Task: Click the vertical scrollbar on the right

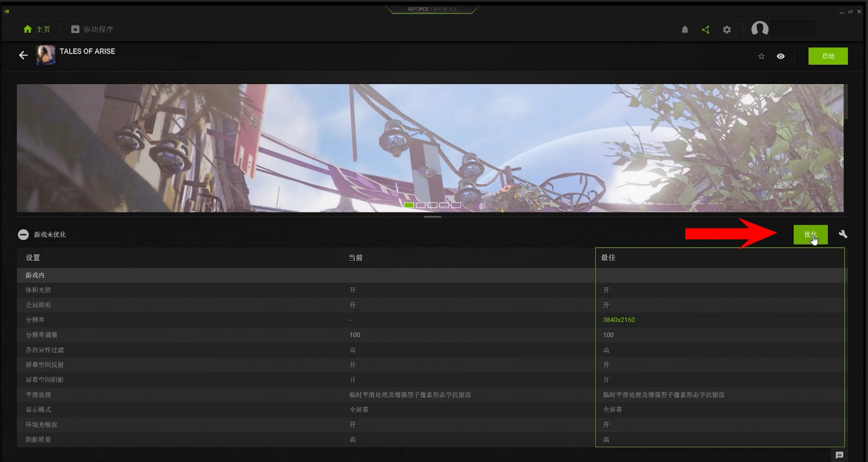Action: [846, 102]
